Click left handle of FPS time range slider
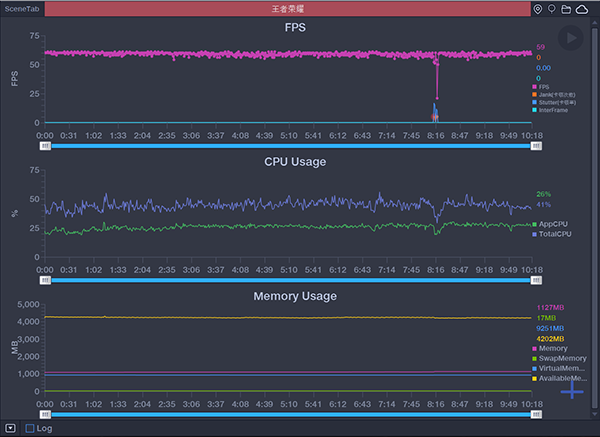The width and height of the screenshot is (600, 437). point(45,146)
